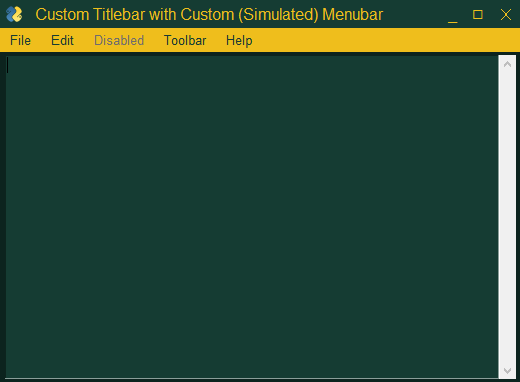Click the dark left edge strip of window

(x=3, y=217)
